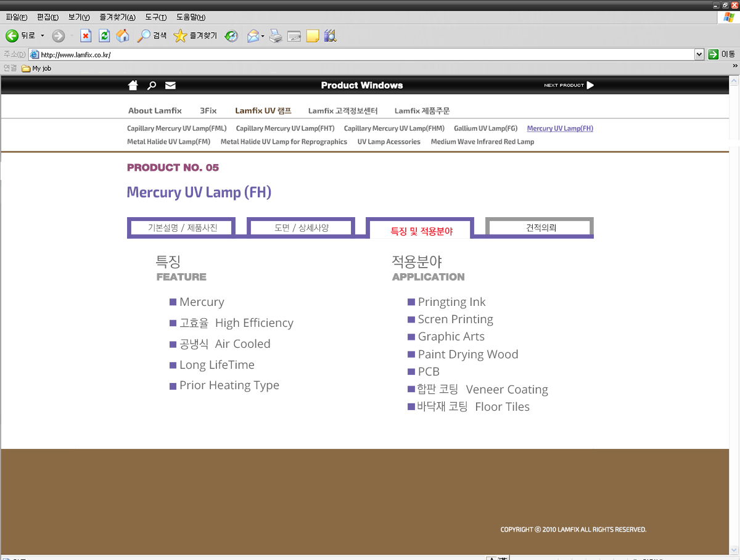Go to the browser home page
740x560 pixels.
[x=123, y=36]
